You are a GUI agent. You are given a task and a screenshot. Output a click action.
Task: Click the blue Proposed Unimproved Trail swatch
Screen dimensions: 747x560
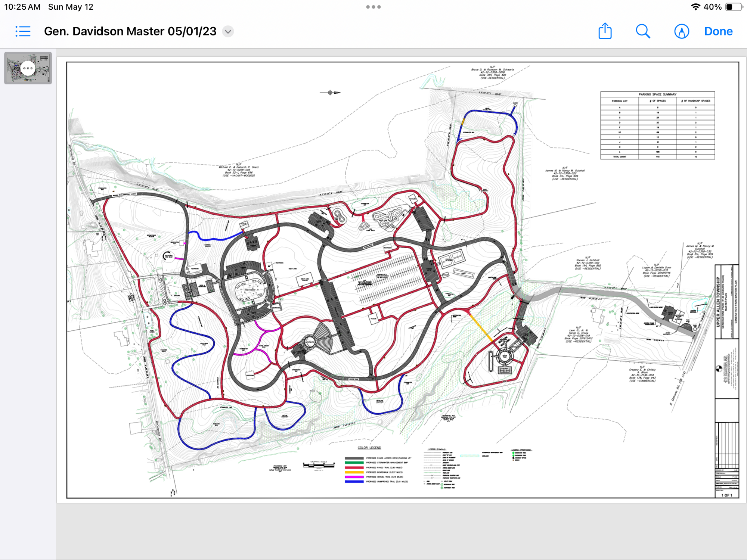point(354,482)
